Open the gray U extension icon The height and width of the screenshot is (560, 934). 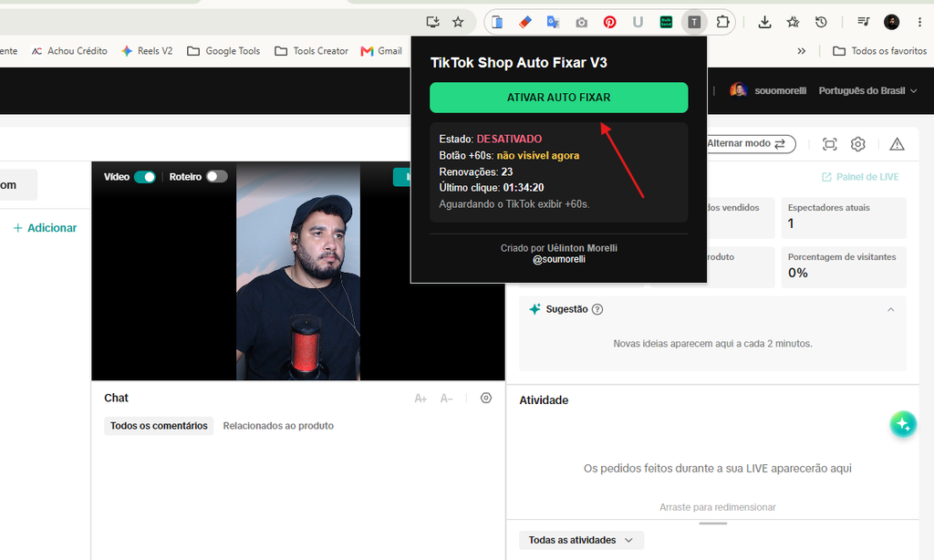coord(638,22)
